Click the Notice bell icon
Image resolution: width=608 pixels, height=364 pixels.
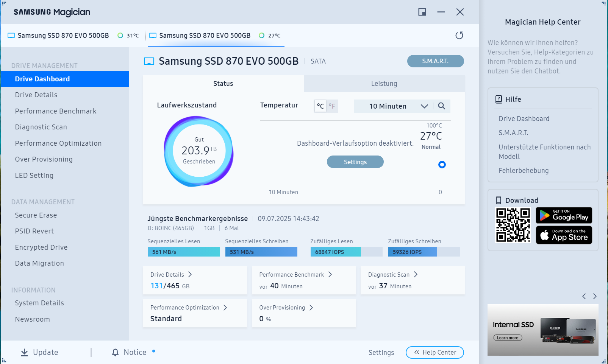(116, 352)
